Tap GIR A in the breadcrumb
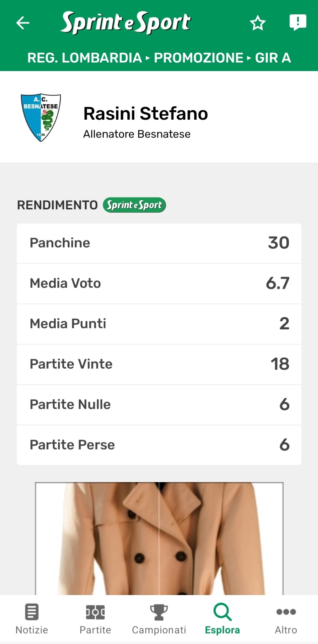 [x=273, y=58]
